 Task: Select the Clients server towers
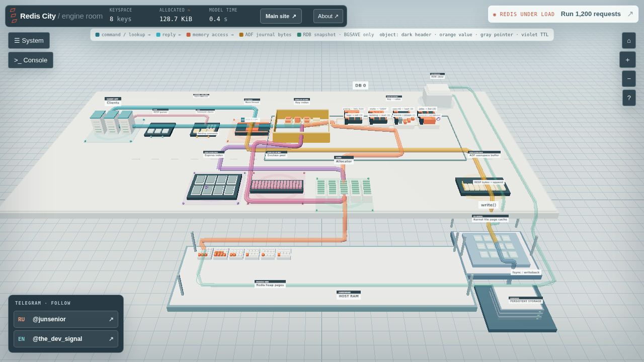pyautogui.click(x=112, y=122)
